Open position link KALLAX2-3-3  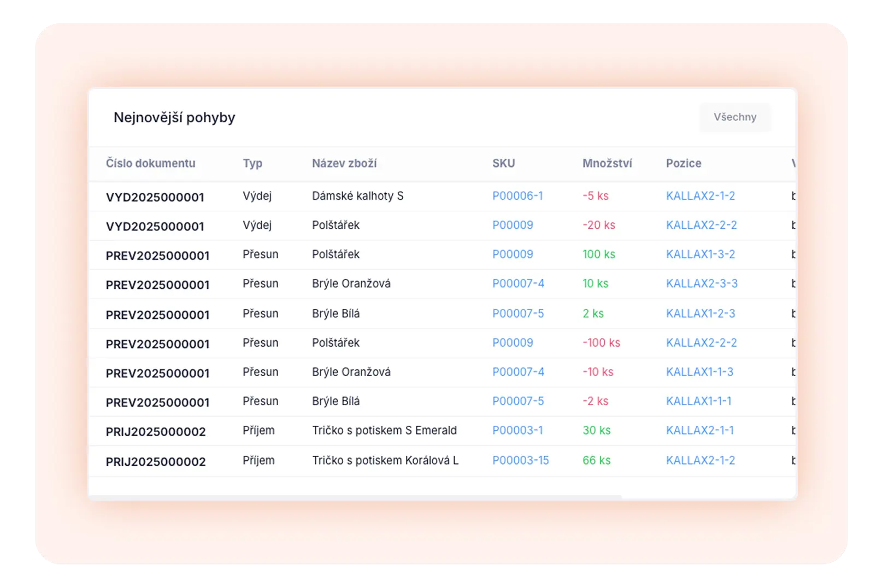(x=701, y=284)
